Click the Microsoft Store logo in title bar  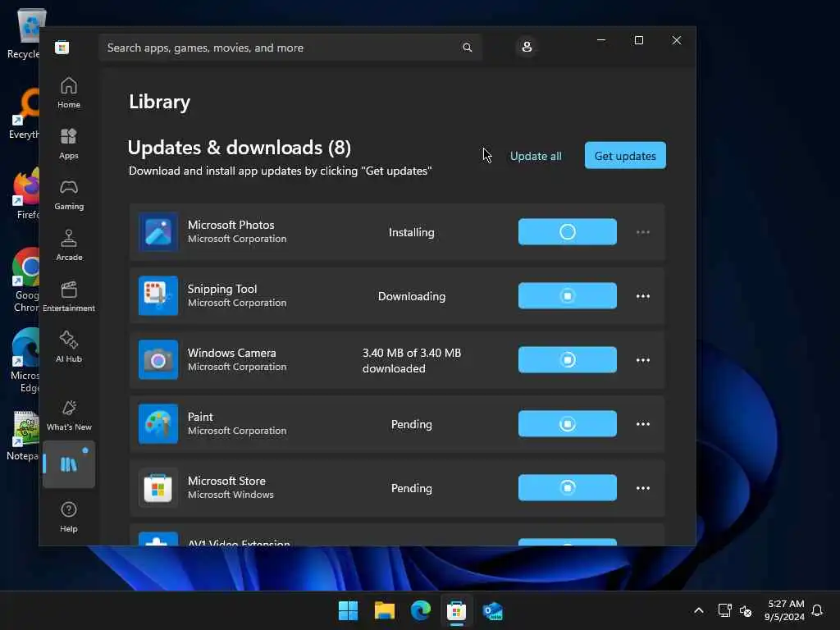coord(62,48)
